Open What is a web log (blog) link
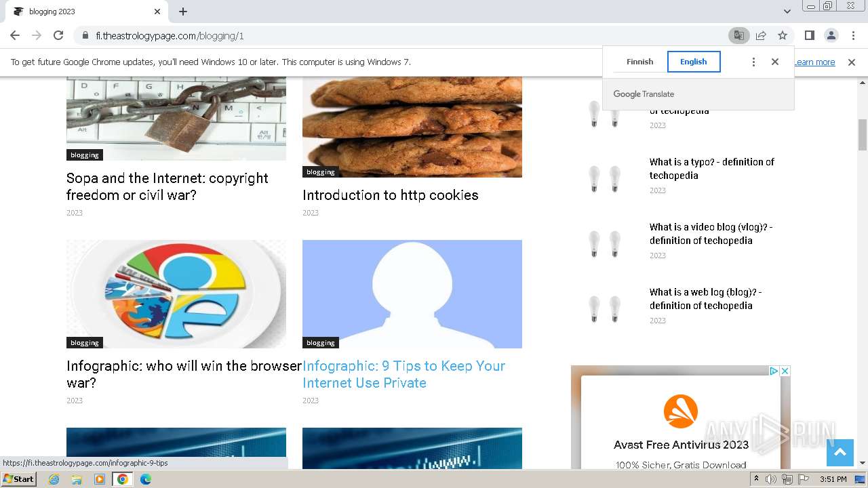The width and height of the screenshot is (868, 488). point(706,299)
